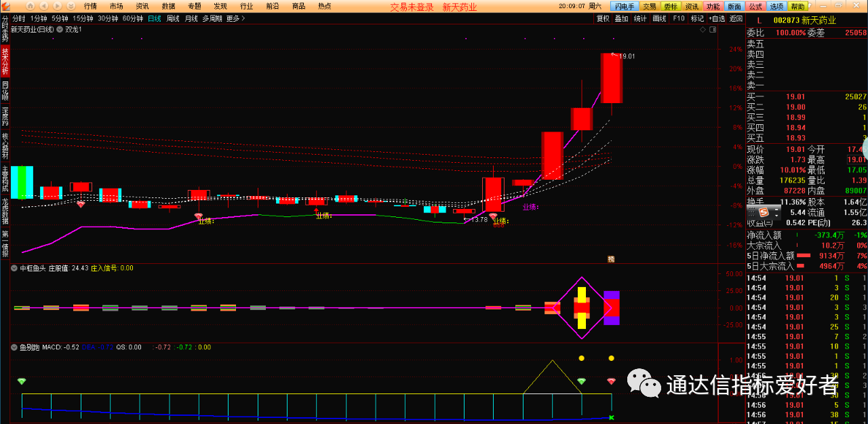Viewport: 868px width, 424px height.
Task: Open the 发现 menu
Action: (x=220, y=6)
